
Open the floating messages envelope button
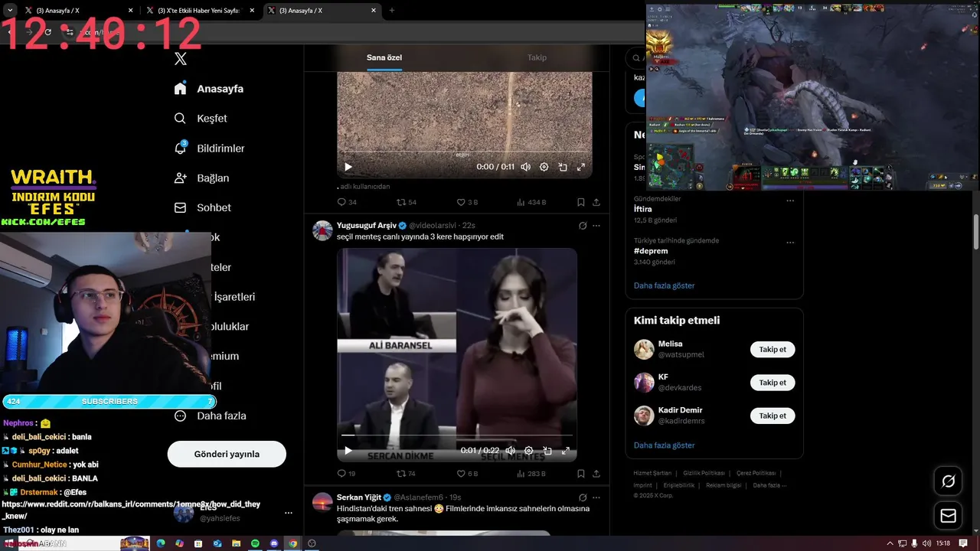[x=948, y=516]
